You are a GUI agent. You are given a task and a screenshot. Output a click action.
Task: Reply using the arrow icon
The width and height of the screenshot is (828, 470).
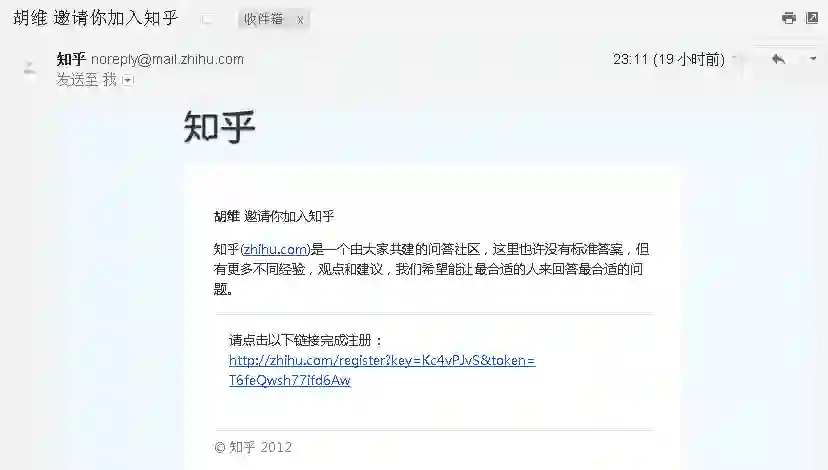(778, 59)
